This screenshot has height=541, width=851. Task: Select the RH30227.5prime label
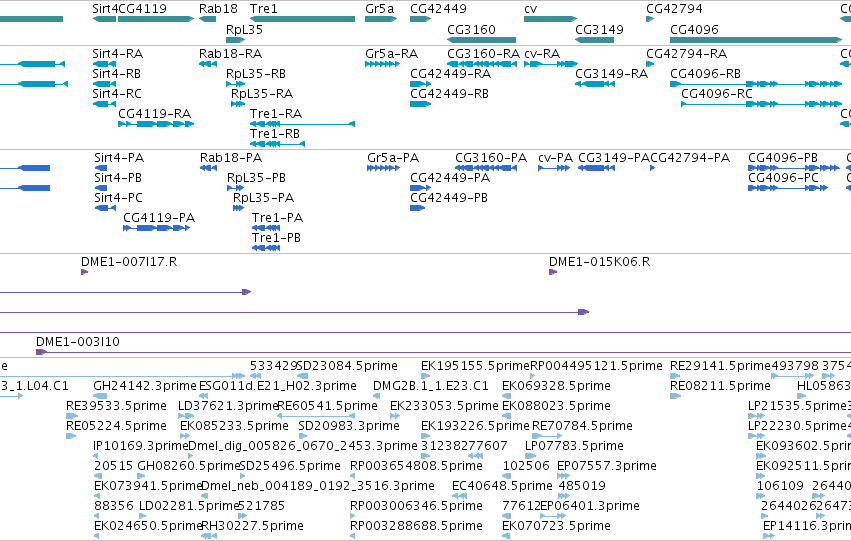pyautogui.click(x=252, y=526)
